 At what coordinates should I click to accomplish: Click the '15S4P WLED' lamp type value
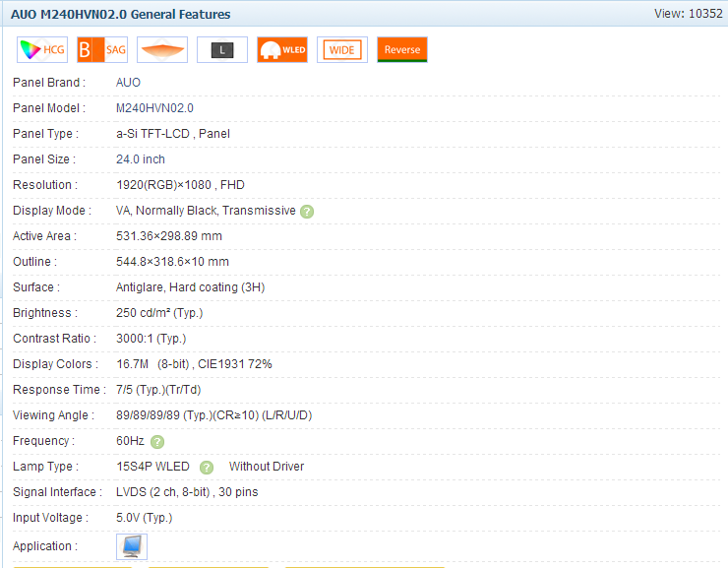152,467
